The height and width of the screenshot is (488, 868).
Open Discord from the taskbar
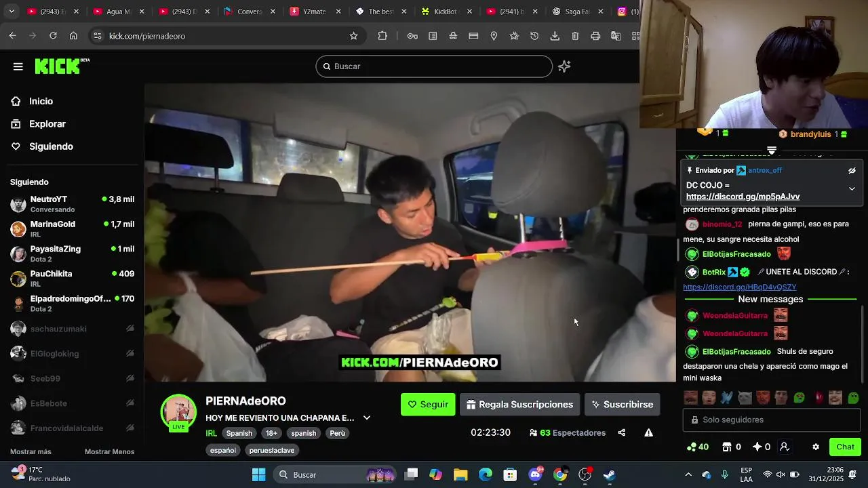(535, 474)
